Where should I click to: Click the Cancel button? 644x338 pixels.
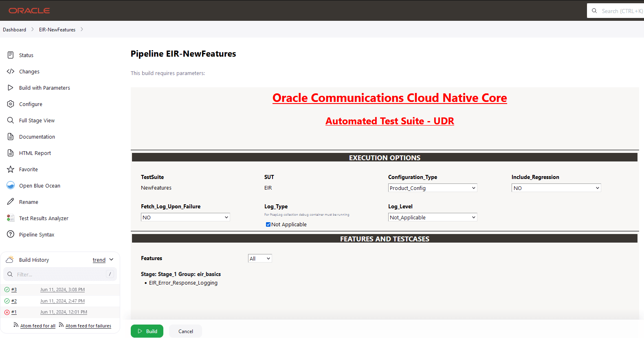pos(186,331)
